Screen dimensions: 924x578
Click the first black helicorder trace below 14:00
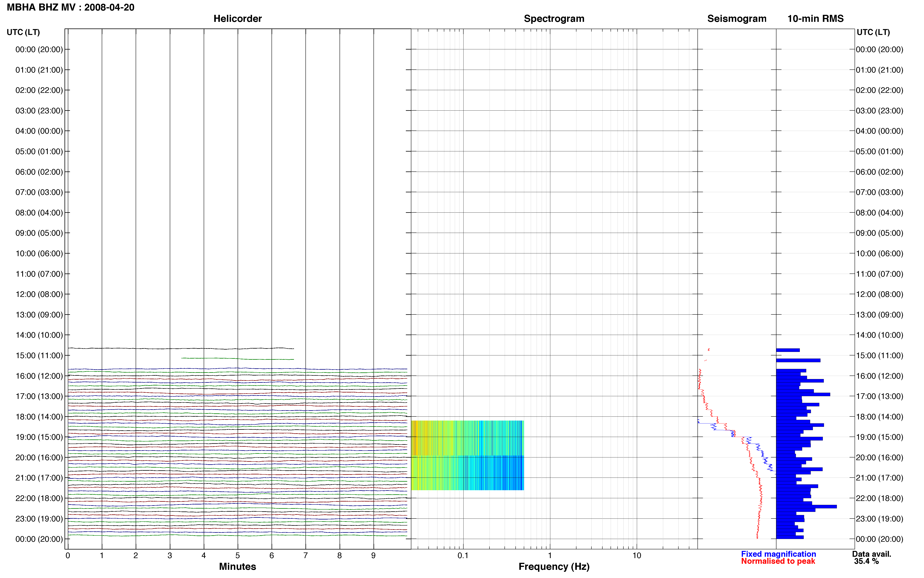(x=181, y=348)
